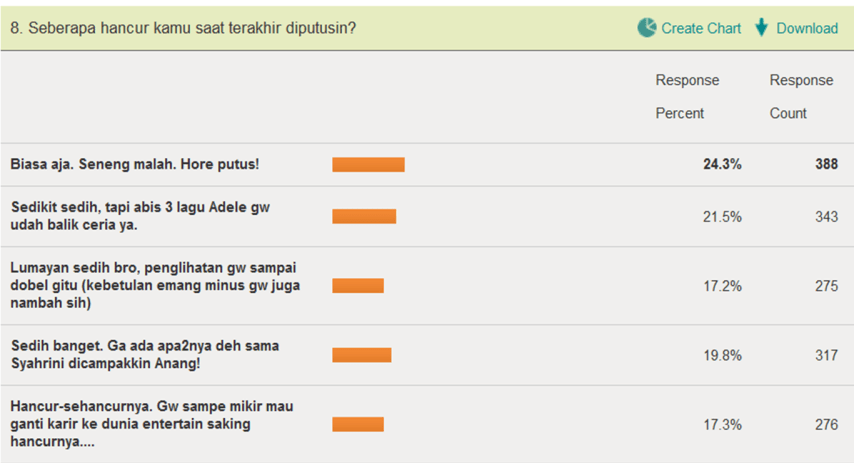Screen dimensions: 854x463
Task: Click the 24.3% response percent value
Action: coord(722,165)
